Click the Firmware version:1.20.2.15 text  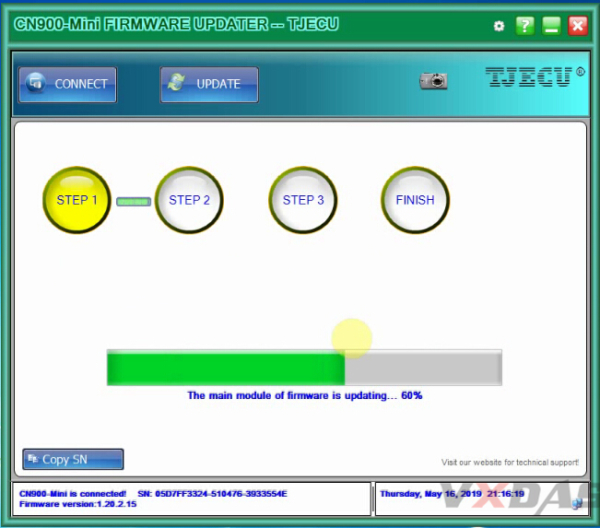[78, 504]
